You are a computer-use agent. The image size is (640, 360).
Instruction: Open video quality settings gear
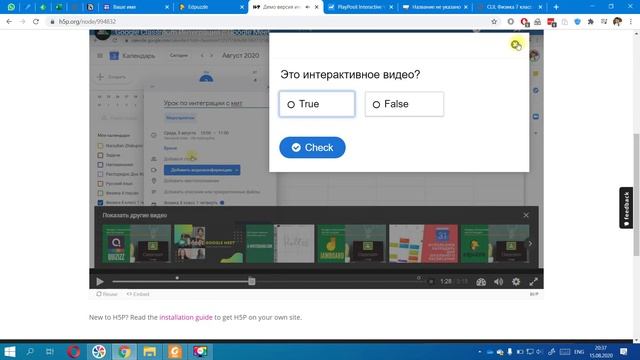[516, 282]
